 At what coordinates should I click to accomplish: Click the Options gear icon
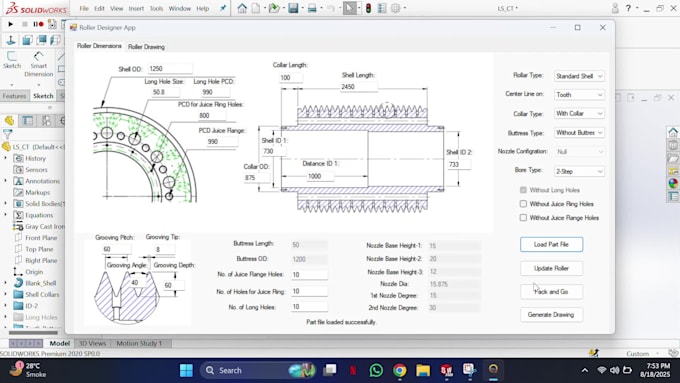coord(396,8)
